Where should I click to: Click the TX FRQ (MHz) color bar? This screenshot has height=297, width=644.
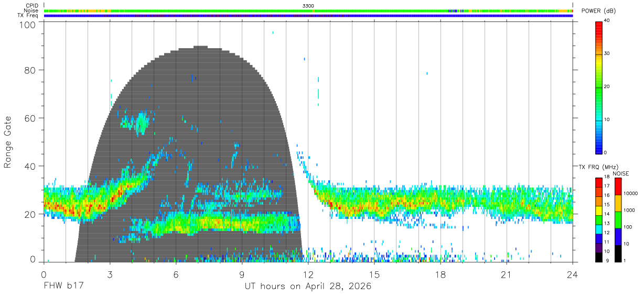point(598,219)
